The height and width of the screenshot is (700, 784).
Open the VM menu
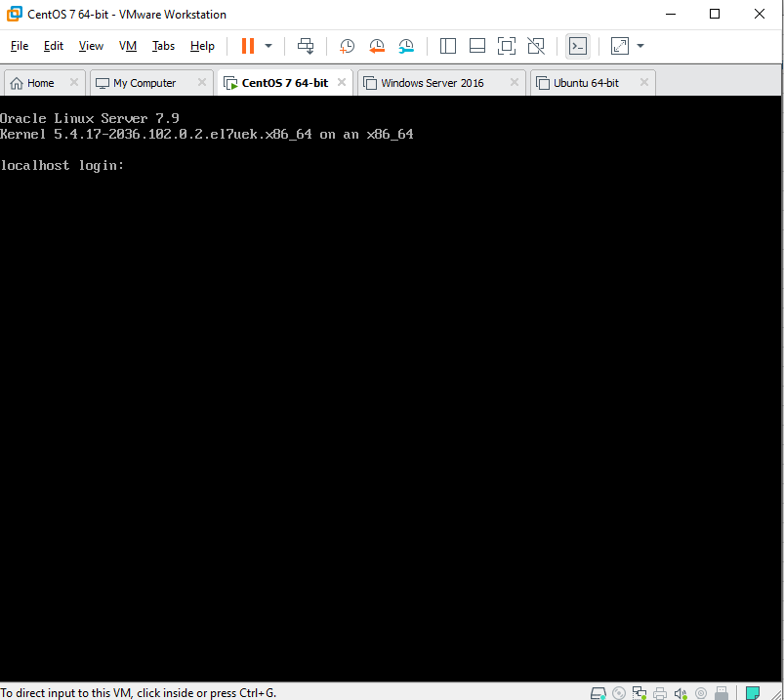point(128,46)
